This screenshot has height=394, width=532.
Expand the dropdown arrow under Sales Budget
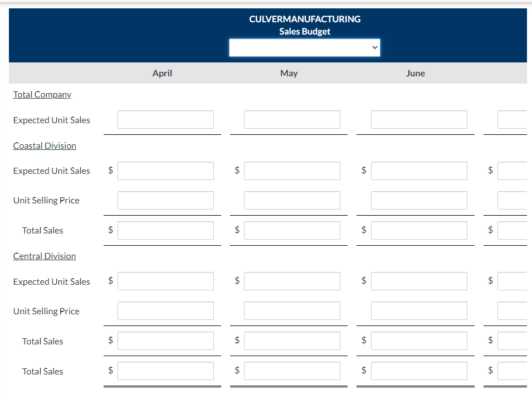tap(374, 47)
